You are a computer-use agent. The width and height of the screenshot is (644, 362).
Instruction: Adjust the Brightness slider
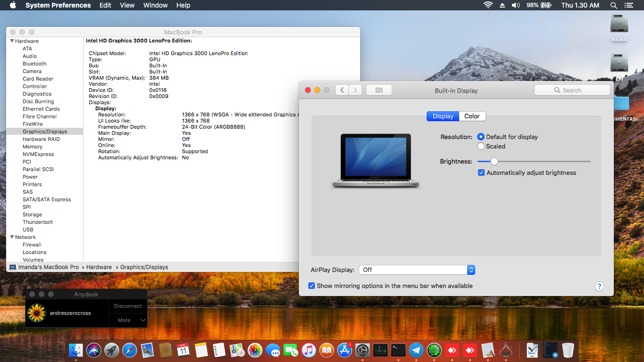pos(494,161)
